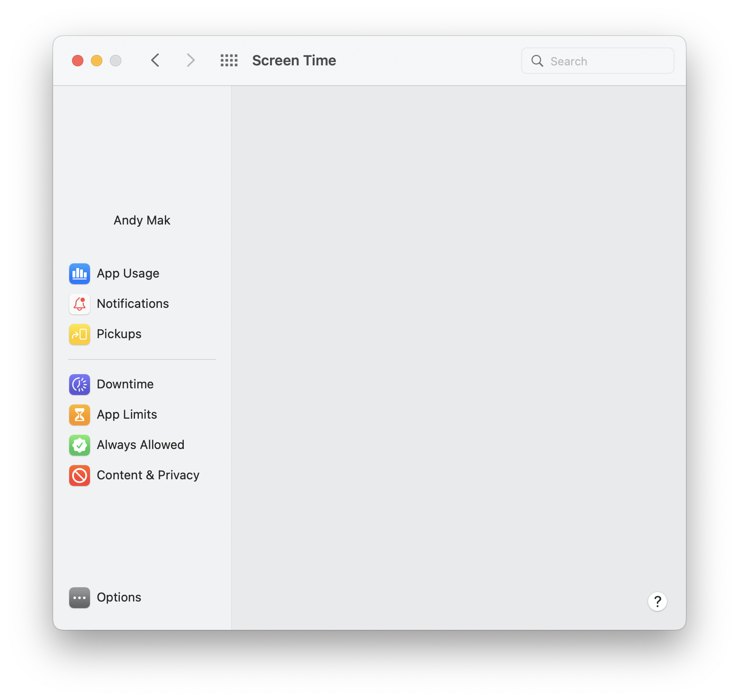Go to the App Limits label

coord(127,415)
